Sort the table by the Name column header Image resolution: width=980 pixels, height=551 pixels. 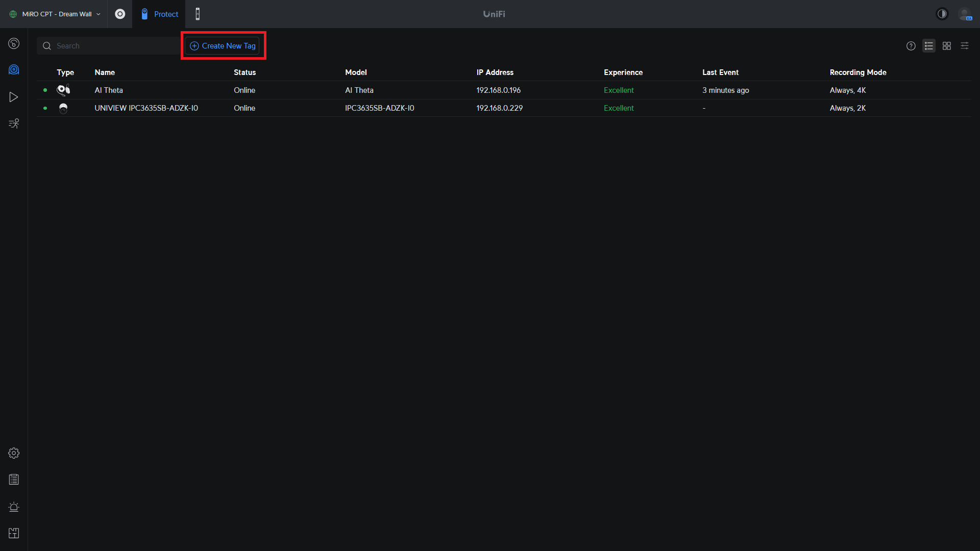[x=105, y=72]
